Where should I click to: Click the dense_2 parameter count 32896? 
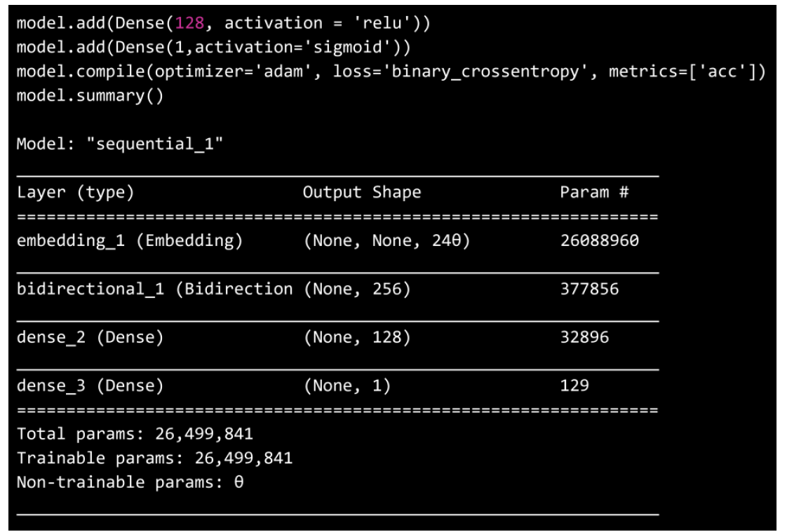click(x=584, y=338)
